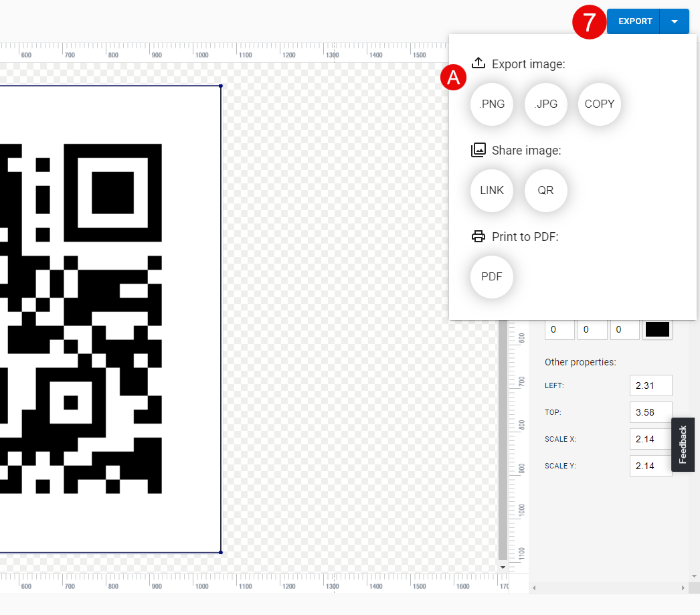The width and height of the screenshot is (700, 615).
Task: Click the 'Other properties:' label
Action: coord(580,362)
